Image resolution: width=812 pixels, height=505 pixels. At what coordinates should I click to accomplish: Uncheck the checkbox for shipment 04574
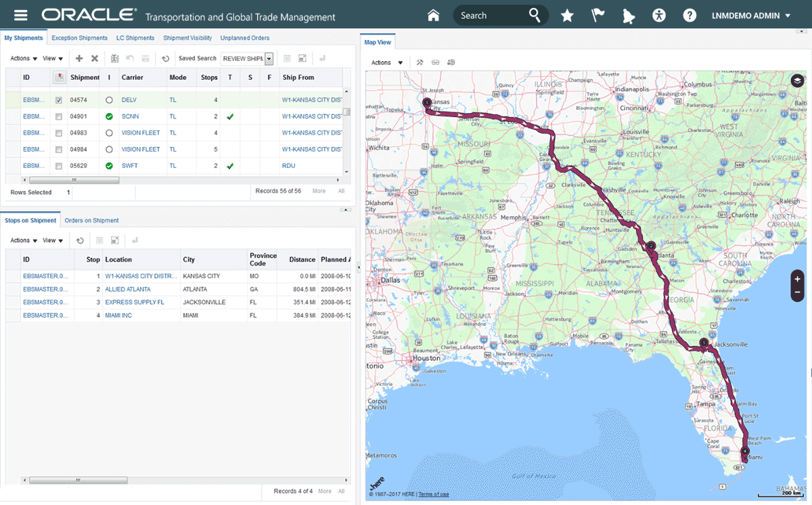59,100
